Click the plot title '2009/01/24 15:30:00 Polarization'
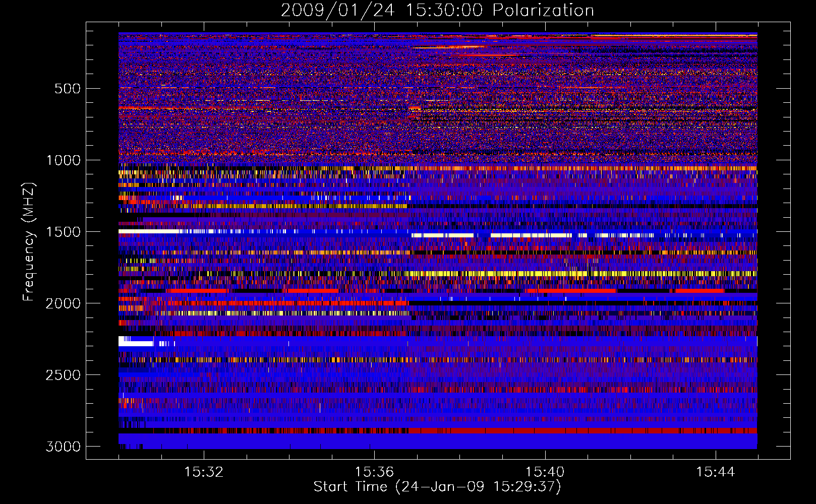The height and width of the screenshot is (504, 816). [437, 10]
